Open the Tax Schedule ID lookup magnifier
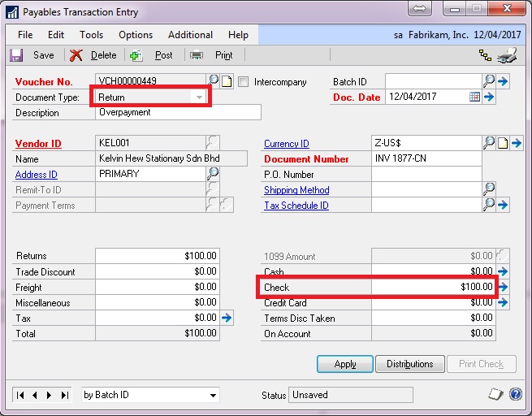The height and width of the screenshot is (416, 532). point(489,205)
